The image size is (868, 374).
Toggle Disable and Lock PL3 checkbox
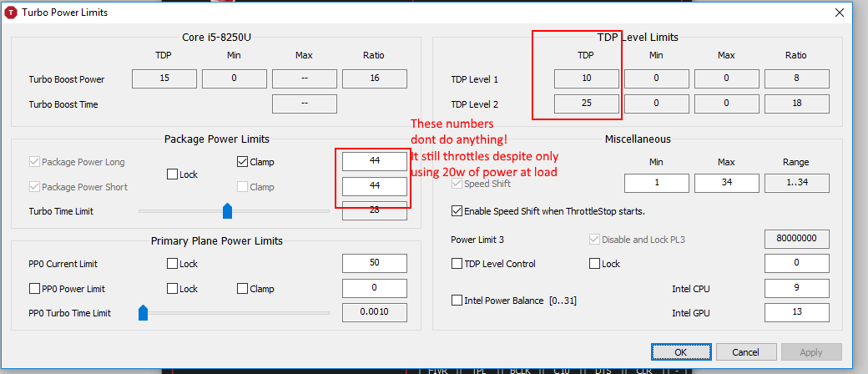[x=594, y=240]
